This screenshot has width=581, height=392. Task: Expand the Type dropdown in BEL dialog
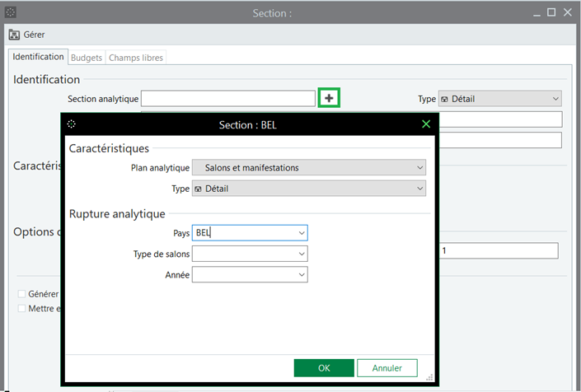point(419,189)
